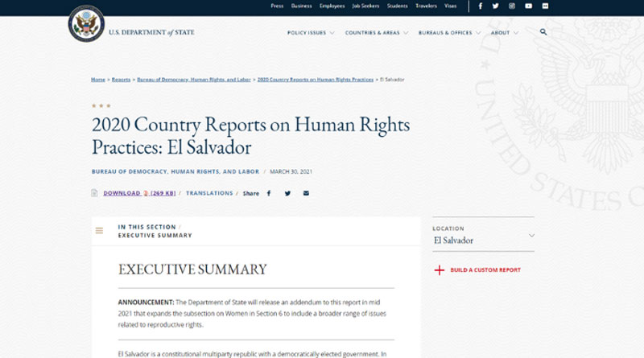The width and height of the screenshot is (644, 358).
Task: Go to Home breadcrumb link
Action: [x=98, y=80]
